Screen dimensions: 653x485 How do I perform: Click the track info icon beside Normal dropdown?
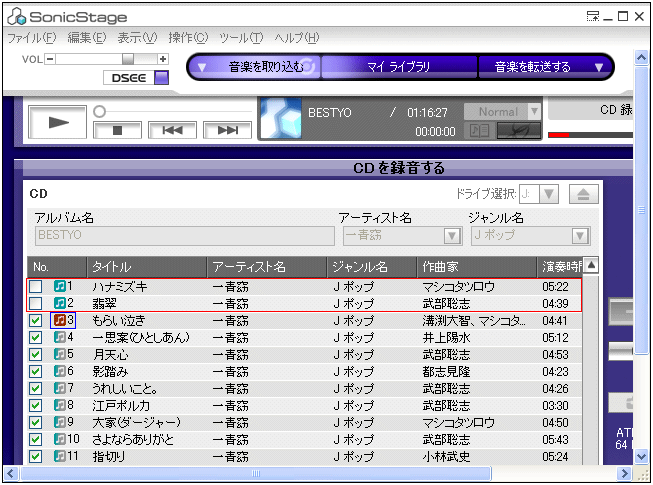point(479,131)
